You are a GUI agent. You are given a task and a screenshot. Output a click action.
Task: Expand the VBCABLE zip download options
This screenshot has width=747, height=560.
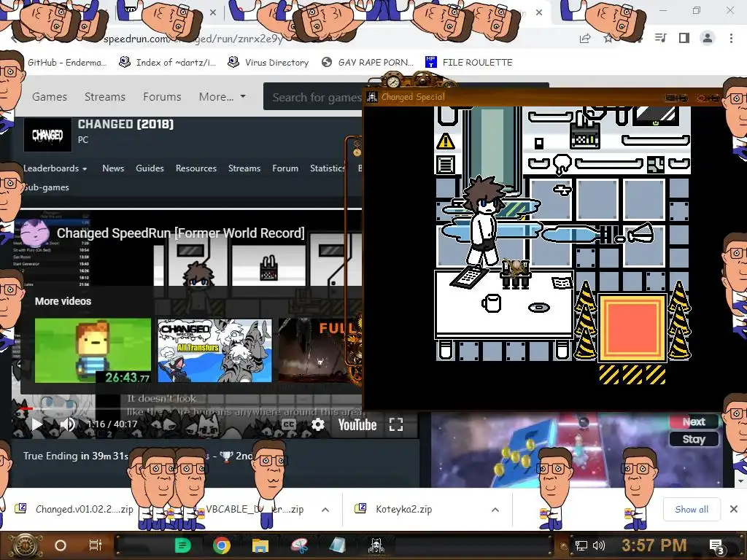click(x=325, y=510)
